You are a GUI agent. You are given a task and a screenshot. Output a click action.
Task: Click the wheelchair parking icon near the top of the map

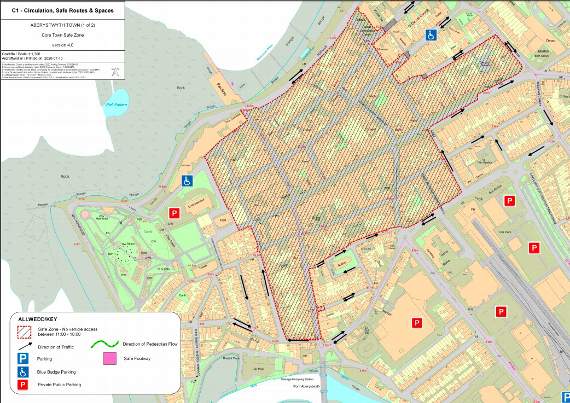(x=431, y=35)
